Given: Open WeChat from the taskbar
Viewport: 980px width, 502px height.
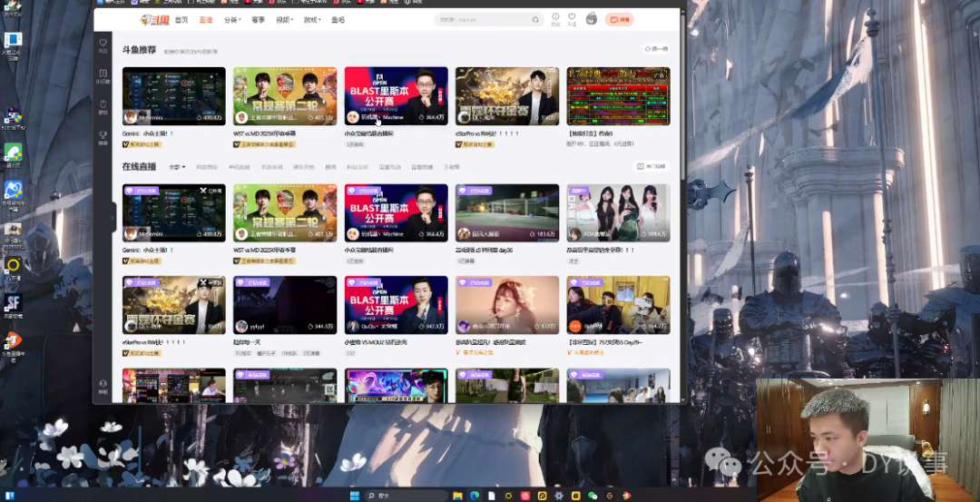Looking at the screenshot, I should (593, 496).
